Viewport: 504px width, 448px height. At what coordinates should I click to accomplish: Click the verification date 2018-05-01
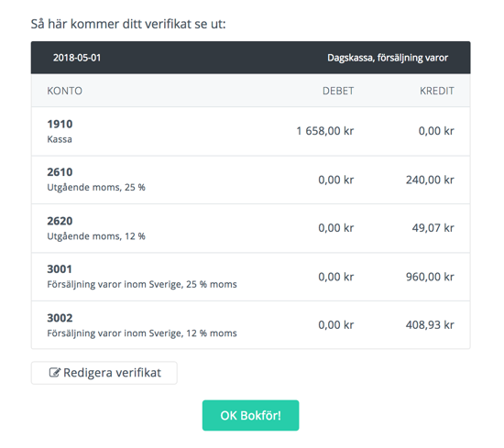[x=77, y=58]
